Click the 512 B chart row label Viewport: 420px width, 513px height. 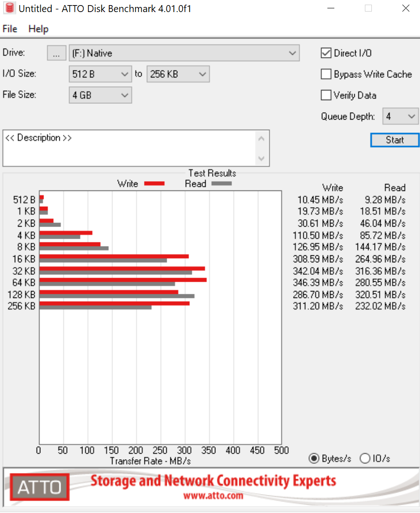[24, 200]
